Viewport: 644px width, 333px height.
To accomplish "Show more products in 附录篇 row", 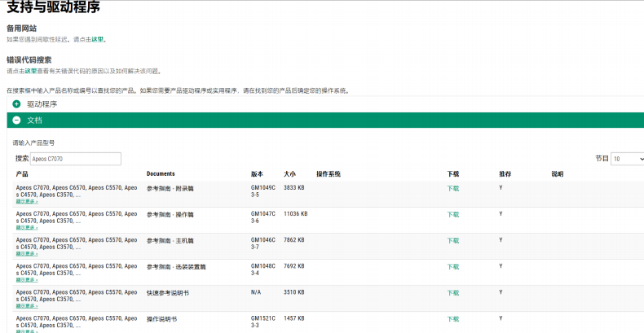I will (x=27, y=201).
